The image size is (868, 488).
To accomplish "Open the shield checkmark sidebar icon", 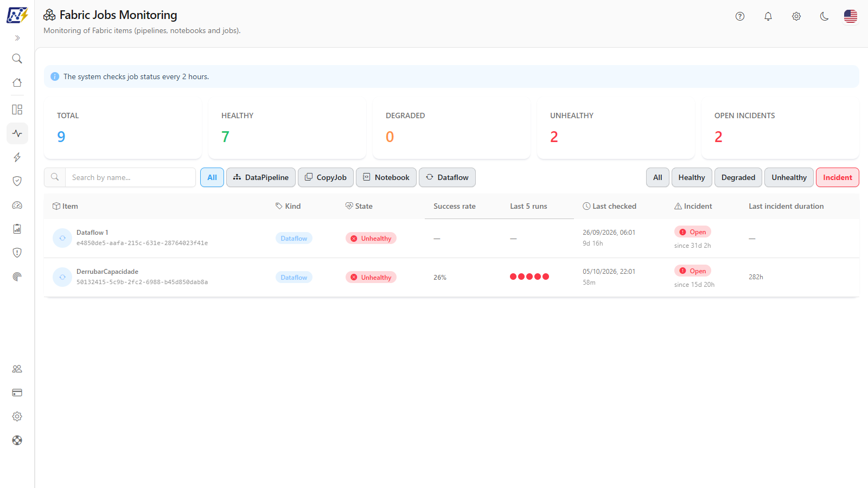I will point(17,181).
